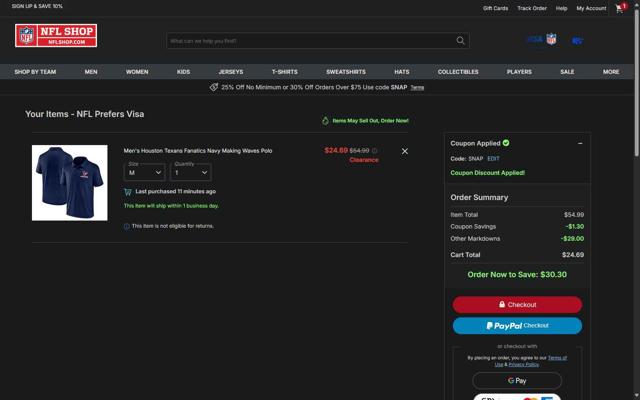This screenshot has height=400, width=640.
Task: Click the price info icon beside $54.99
Action: pyautogui.click(x=375, y=151)
